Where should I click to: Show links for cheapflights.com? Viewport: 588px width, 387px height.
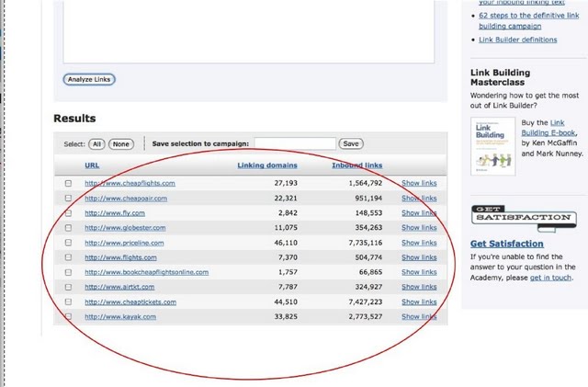click(419, 183)
